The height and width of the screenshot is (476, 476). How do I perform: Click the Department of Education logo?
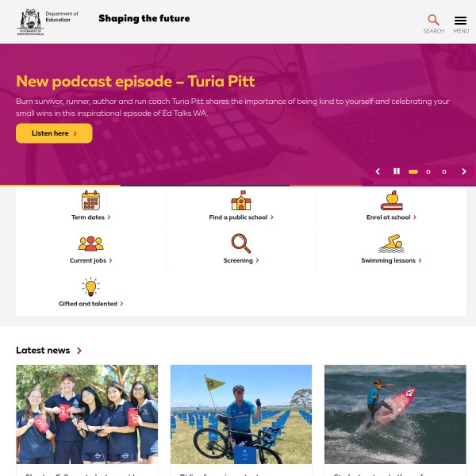click(48, 22)
